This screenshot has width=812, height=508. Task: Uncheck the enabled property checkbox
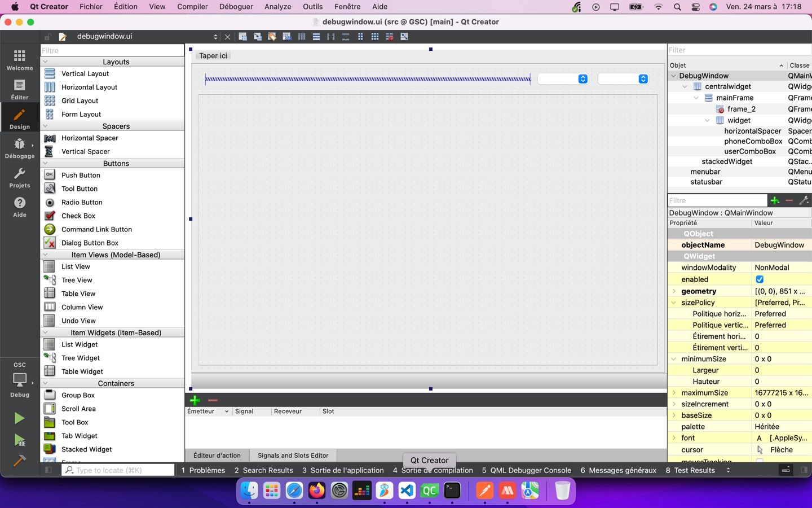click(x=760, y=279)
